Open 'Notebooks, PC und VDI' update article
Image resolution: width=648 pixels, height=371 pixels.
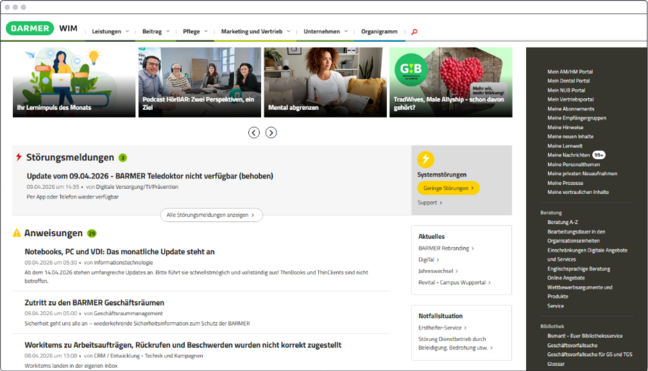pos(119,252)
